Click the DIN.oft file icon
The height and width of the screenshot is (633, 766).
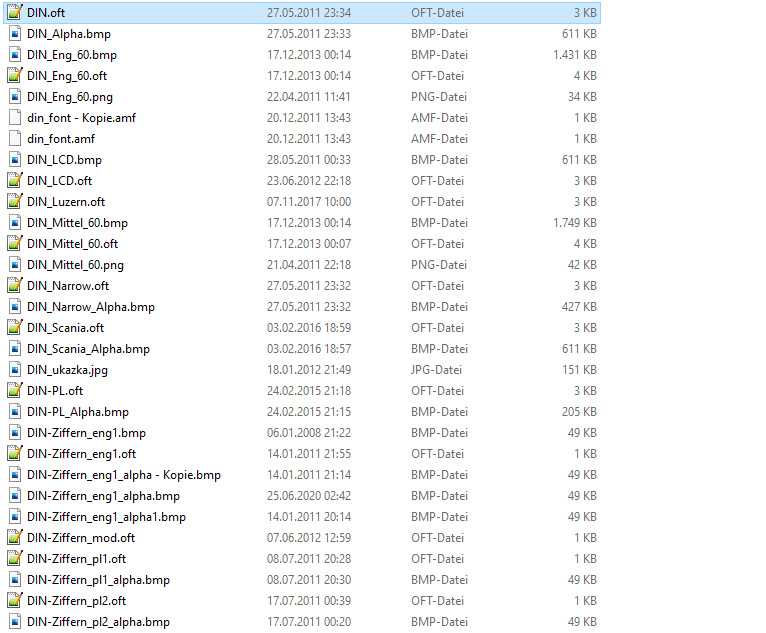click(x=15, y=12)
